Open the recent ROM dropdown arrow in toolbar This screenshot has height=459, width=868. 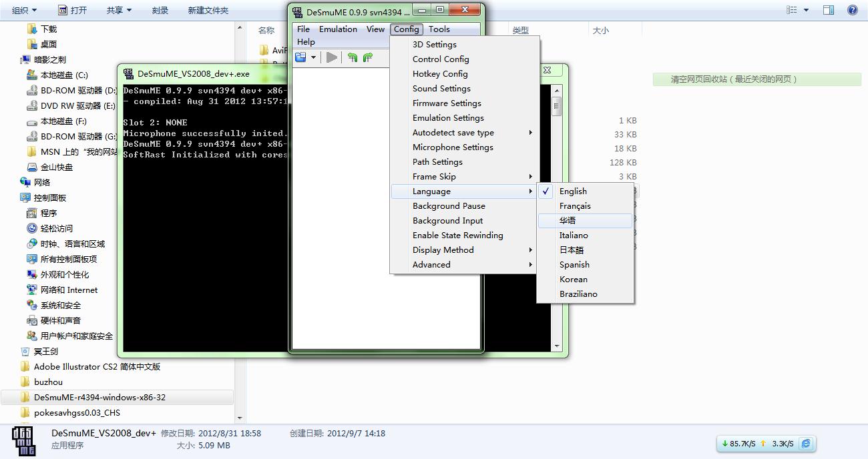click(x=314, y=57)
